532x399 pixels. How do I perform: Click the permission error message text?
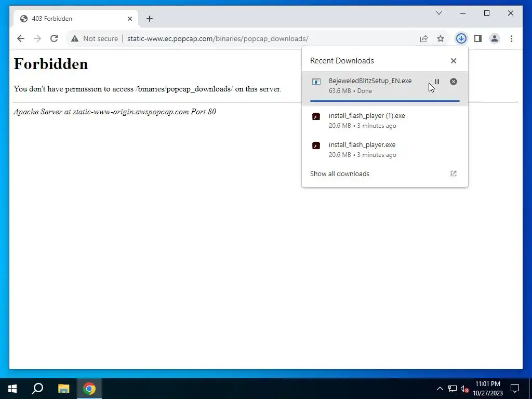(147, 89)
